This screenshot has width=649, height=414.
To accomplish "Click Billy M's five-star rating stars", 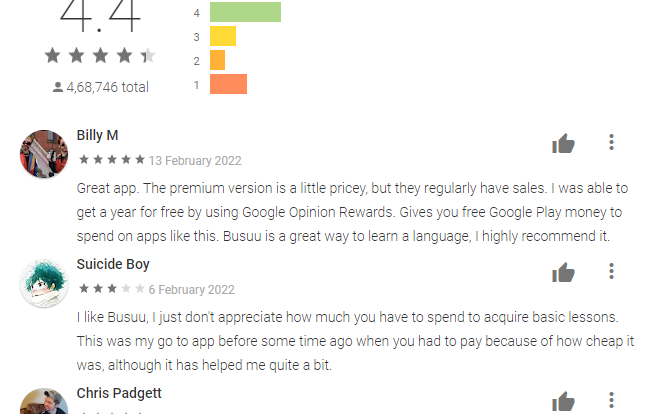I will point(112,159).
